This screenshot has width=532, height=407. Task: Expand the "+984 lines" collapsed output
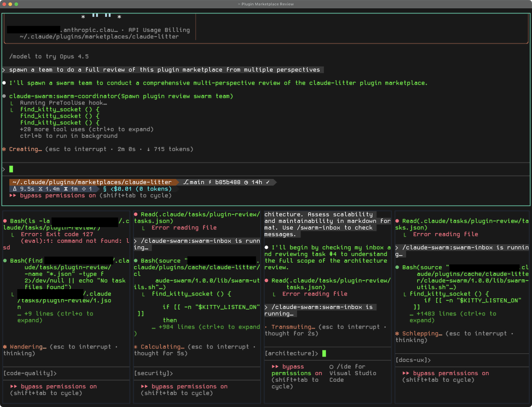point(206,327)
